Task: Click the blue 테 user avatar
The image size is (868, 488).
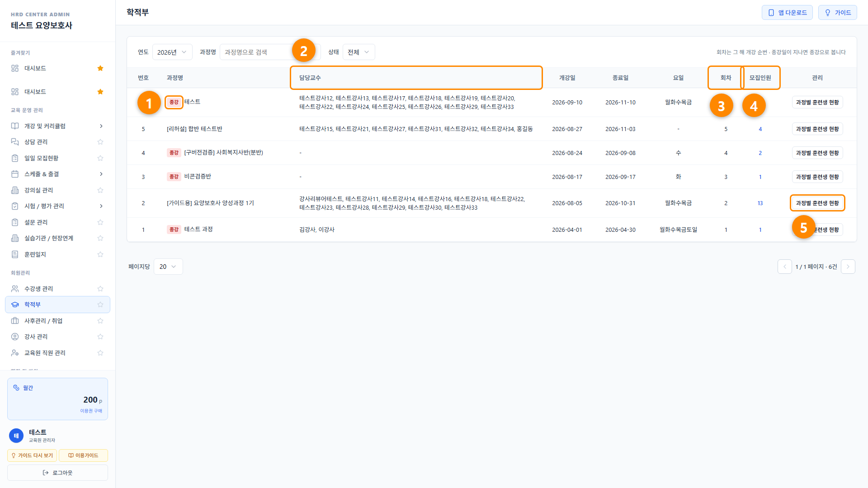Action: coord(16,436)
